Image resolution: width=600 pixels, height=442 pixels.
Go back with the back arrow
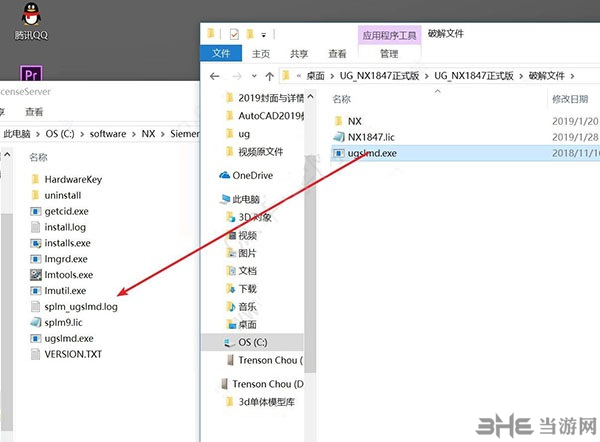(215, 76)
